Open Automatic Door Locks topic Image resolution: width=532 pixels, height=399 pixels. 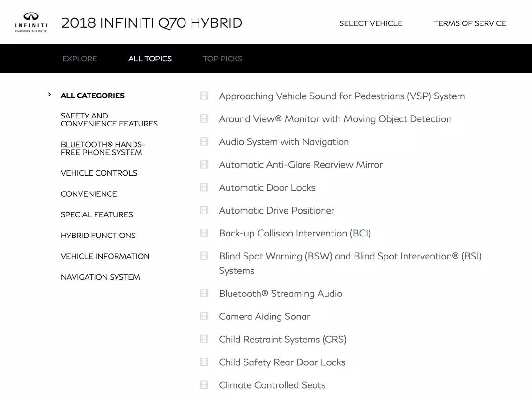tap(267, 188)
